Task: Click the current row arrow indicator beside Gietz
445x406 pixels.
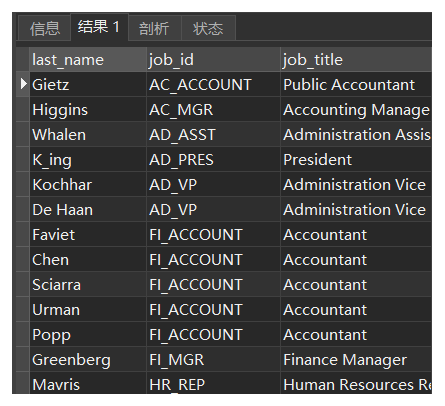Action: click(x=23, y=84)
